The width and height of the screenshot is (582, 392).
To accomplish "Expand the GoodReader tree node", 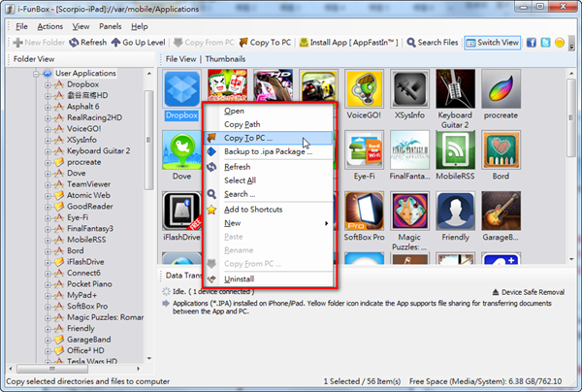I will pyautogui.click(x=48, y=207).
